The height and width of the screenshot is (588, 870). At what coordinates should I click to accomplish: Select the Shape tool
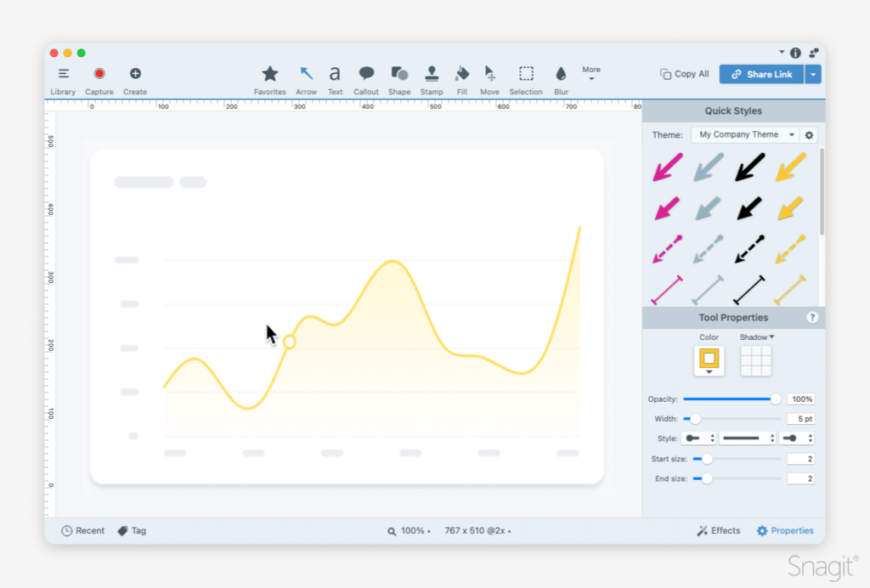click(399, 80)
